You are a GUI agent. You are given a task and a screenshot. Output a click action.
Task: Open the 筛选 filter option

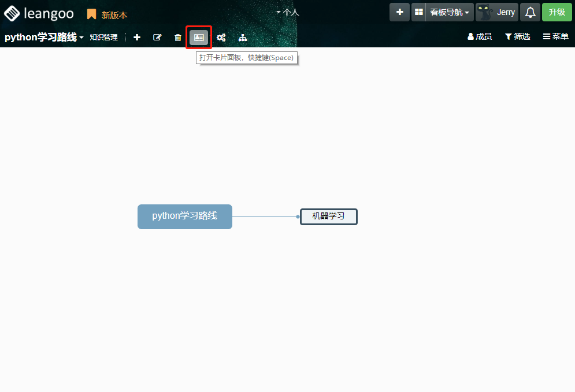[517, 36]
